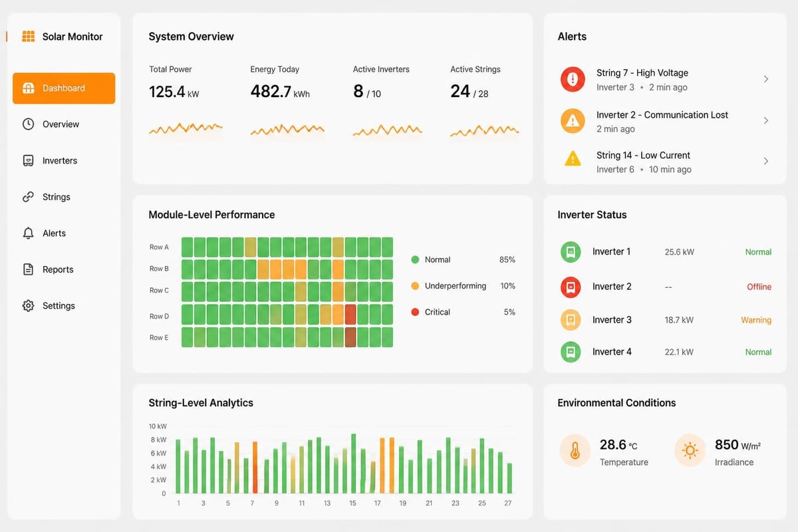Click the 10% Underperforming percentage
Image resolution: width=798 pixels, height=532 pixels.
(507, 286)
